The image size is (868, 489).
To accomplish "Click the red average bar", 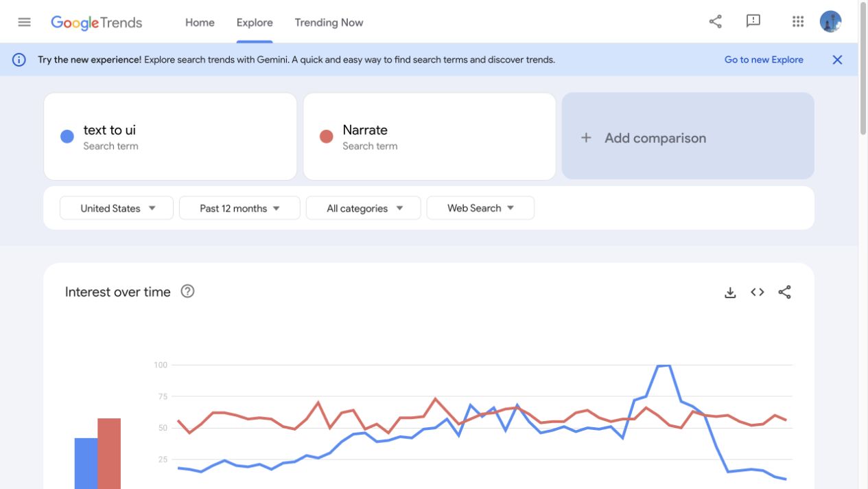I will tap(109, 453).
